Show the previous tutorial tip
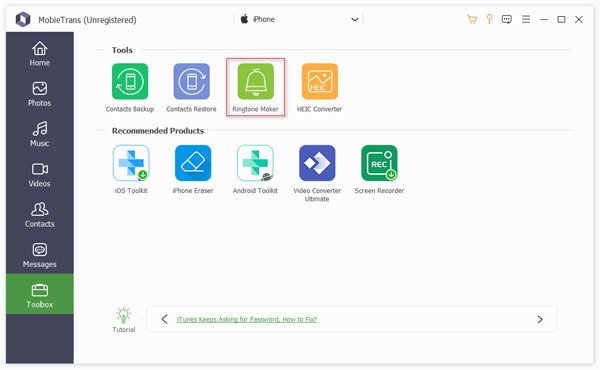This screenshot has width=600, height=370. click(x=165, y=319)
